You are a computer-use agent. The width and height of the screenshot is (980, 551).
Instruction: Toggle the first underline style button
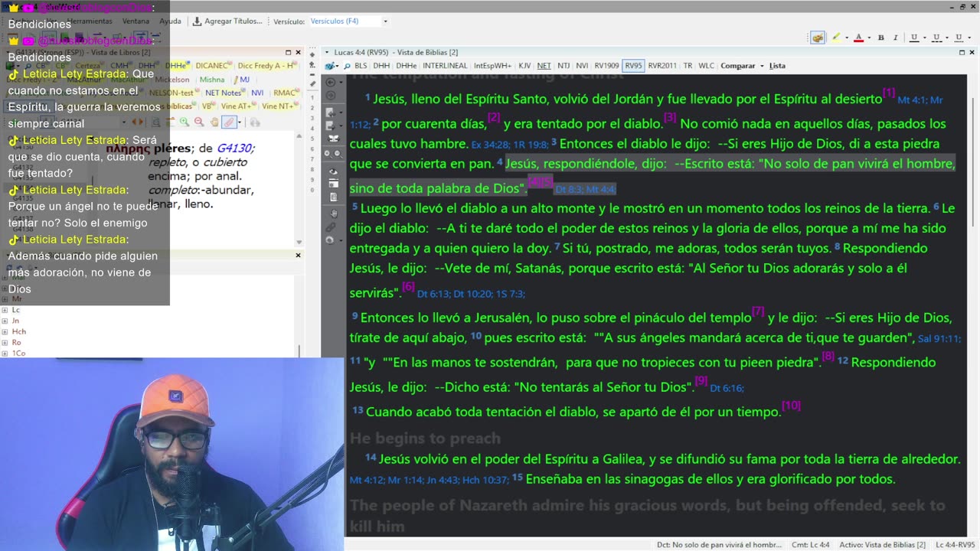[x=914, y=37]
